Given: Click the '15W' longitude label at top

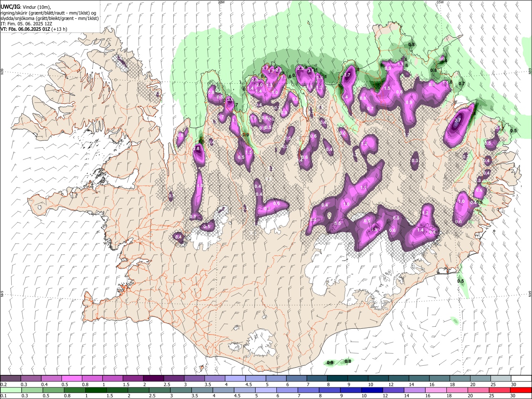Looking at the screenshot, I should click(x=440, y=2).
